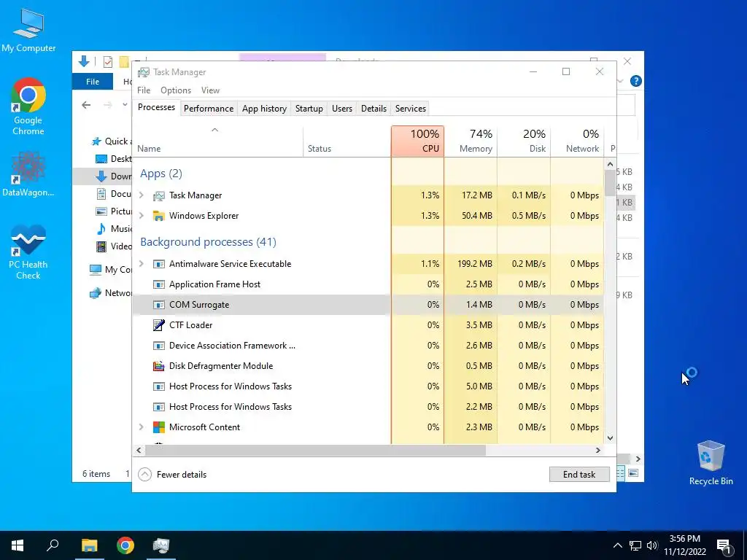The image size is (747, 560).
Task: Click vertical scrollbar up arrow
Action: coord(610,164)
